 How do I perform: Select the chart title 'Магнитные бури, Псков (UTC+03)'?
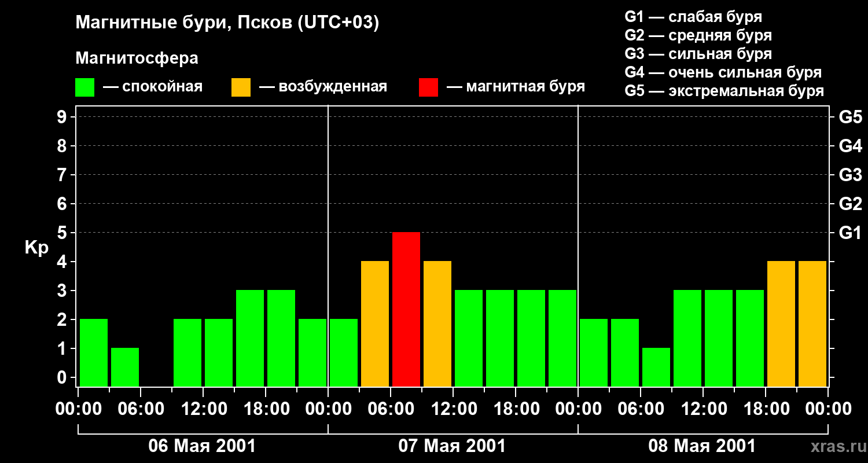point(227,24)
